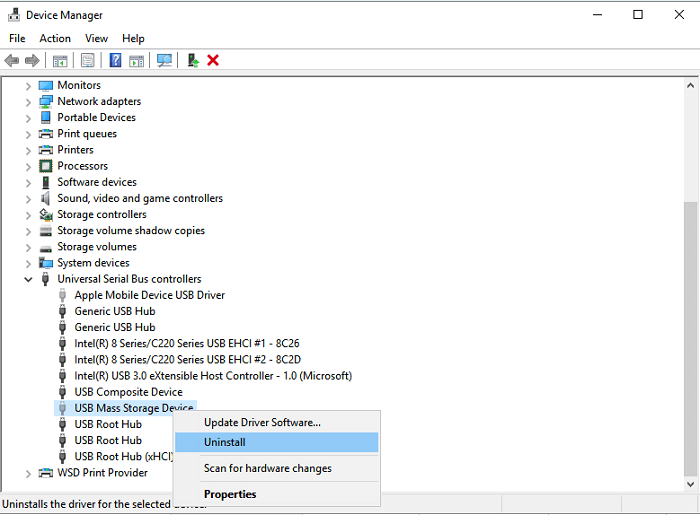The image size is (700, 515).
Task: Collapse Universal Serial Bus controllers
Action: coord(28,279)
